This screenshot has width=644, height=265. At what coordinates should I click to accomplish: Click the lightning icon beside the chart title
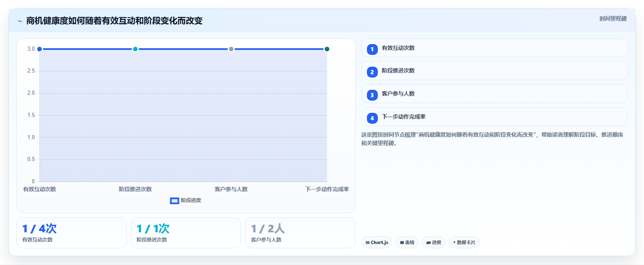[20, 21]
